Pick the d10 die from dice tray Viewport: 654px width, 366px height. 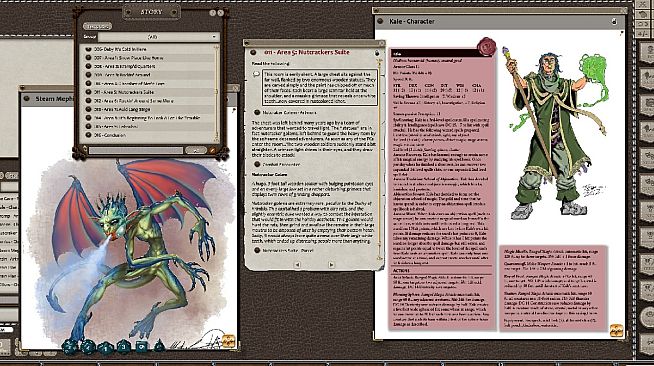click(106, 347)
